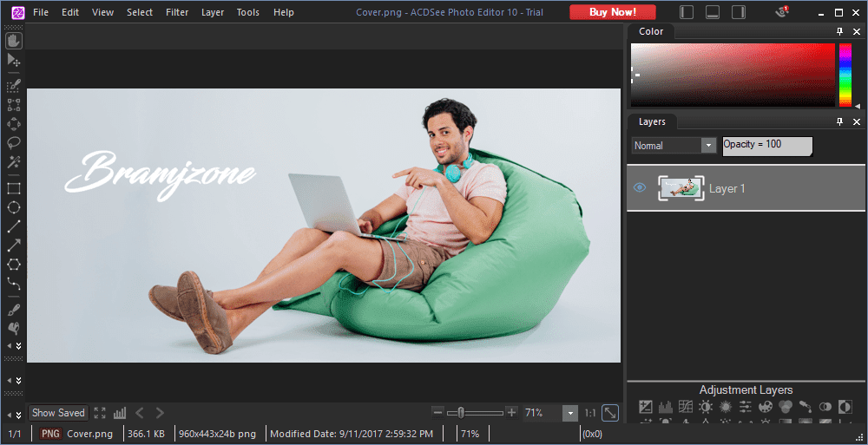Choose the Line drawing tool
The width and height of the screenshot is (868, 445).
click(x=14, y=226)
